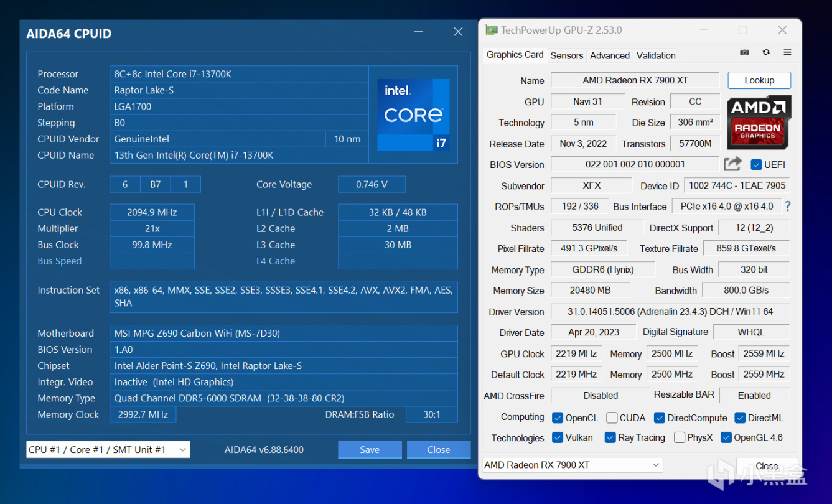Screen dimensions: 832x504
Task: Toggle the CUDA checkbox
Action: (612, 418)
